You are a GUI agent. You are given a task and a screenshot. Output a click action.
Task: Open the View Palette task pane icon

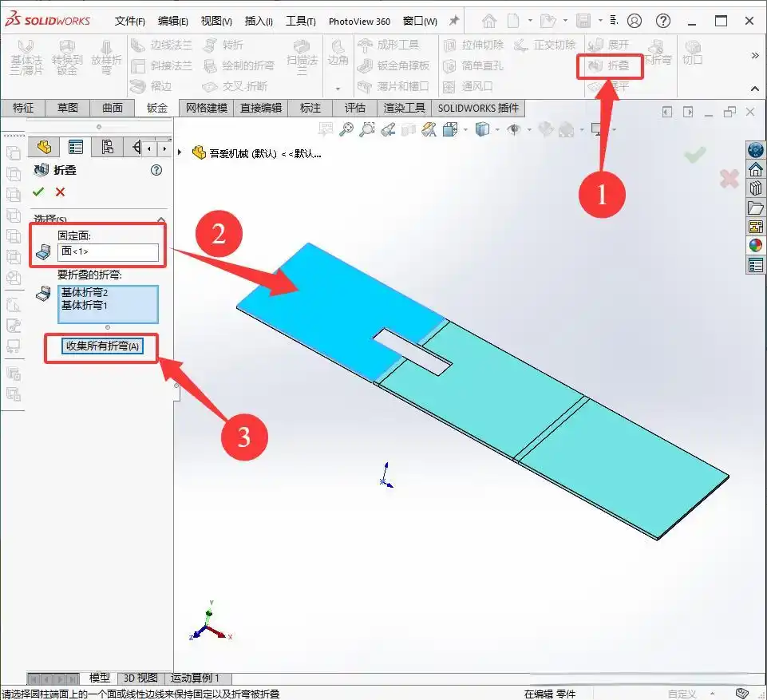coord(756,227)
